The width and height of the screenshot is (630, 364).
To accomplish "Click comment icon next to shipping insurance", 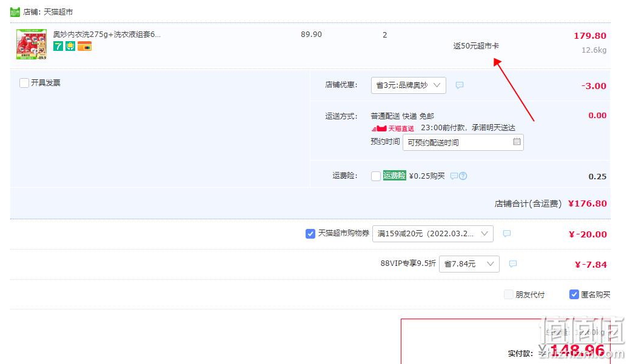I will click(x=454, y=176).
